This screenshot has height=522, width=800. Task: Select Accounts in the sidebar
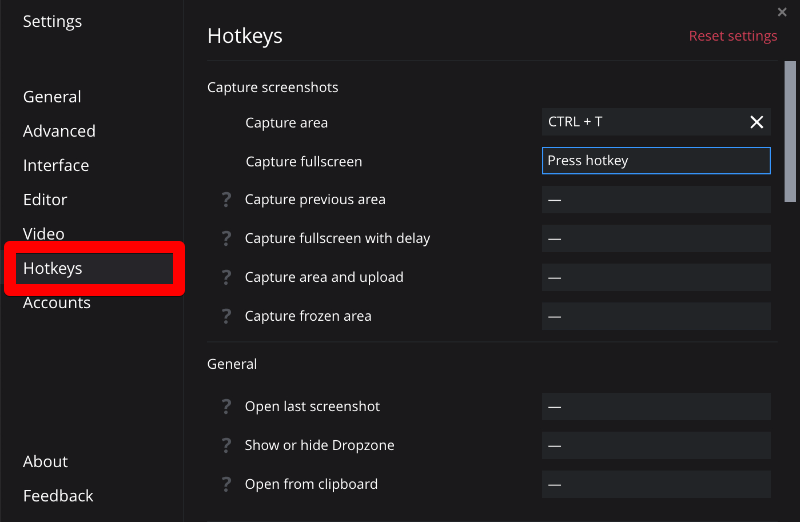pyautogui.click(x=57, y=303)
